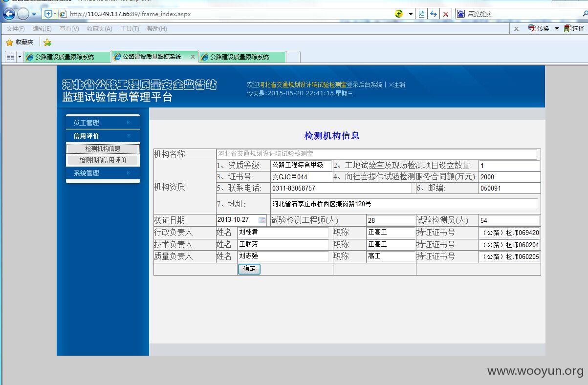This screenshot has height=385, width=588.
Task: Expand the 员工管理 sidebar menu
Action: (x=103, y=123)
